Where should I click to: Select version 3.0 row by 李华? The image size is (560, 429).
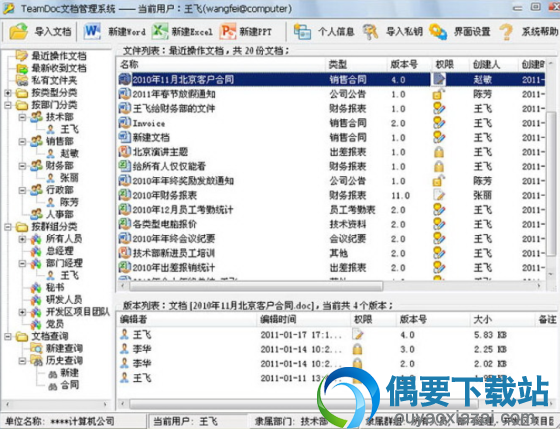coord(331,349)
